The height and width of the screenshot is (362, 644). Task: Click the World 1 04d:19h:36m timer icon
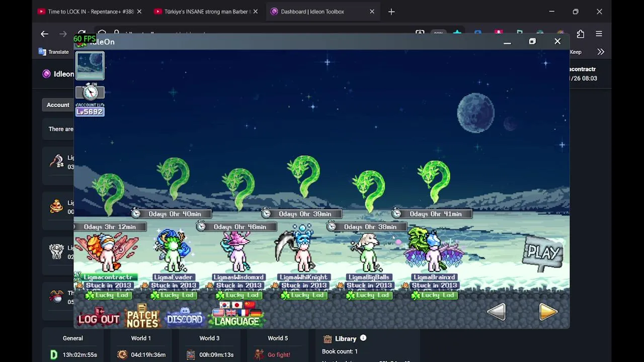(122, 354)
